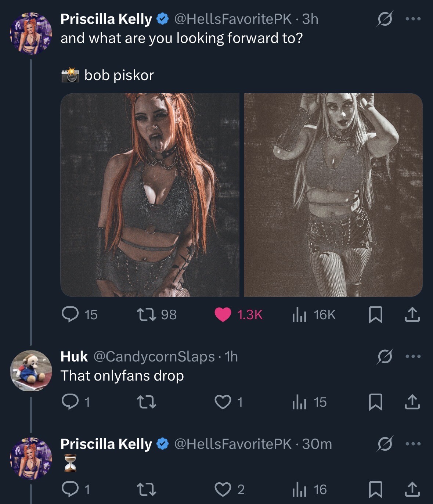View analytics of the 16K views post
Screen dimensions: 433x504
click(299, 315)
